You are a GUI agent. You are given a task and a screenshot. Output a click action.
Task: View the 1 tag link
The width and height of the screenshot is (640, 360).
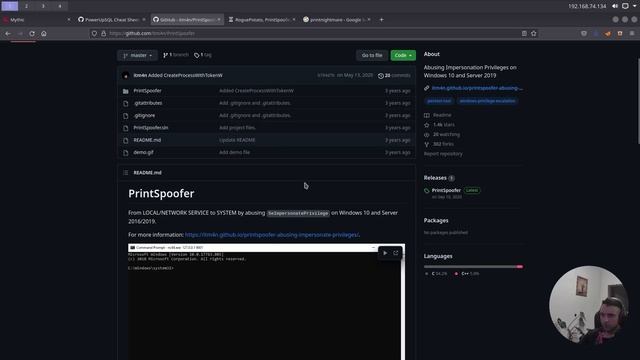(203, 55)
